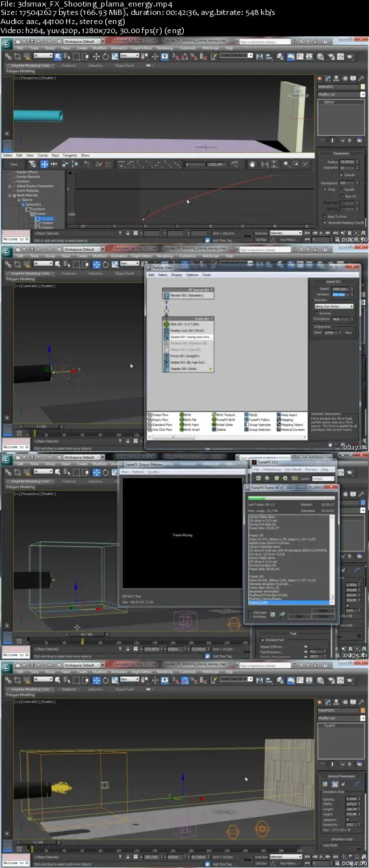Select the Birth Paint operator icon in the depot
The height and width of the screenshot is (868, 369).
pyautogui.click(x=182, y=424)
